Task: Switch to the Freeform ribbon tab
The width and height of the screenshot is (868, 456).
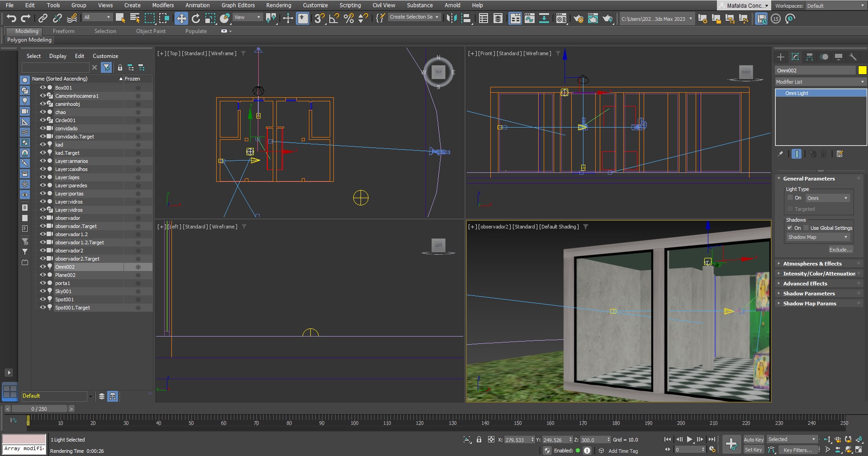Action: (x=63, y=31)
